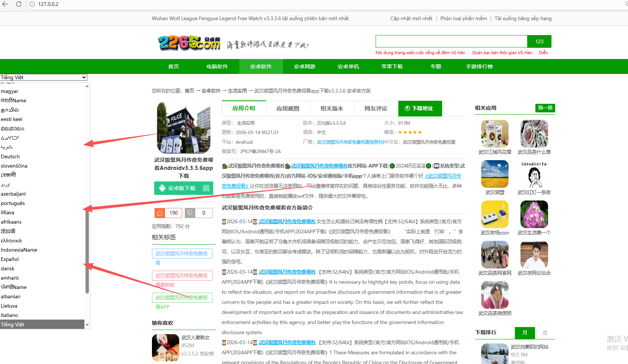Open the Tiếng Việt language dropdown

click(43, 77)
